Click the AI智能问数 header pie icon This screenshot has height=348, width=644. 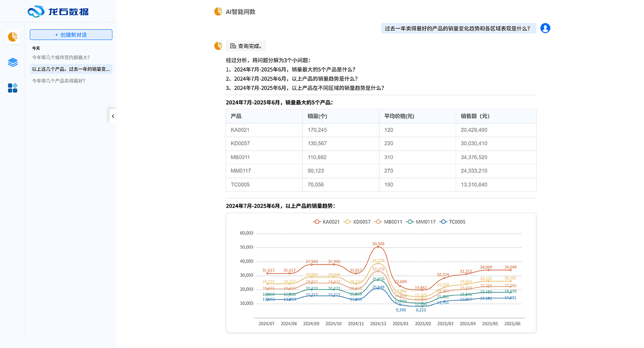click(x=218, y=11)
